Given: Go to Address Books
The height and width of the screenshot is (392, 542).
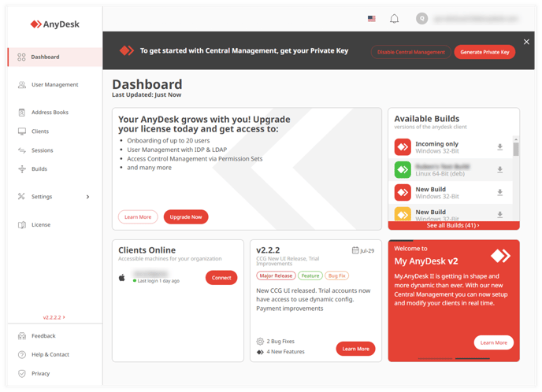Looking at the screenshot, I should click(50, 113).
